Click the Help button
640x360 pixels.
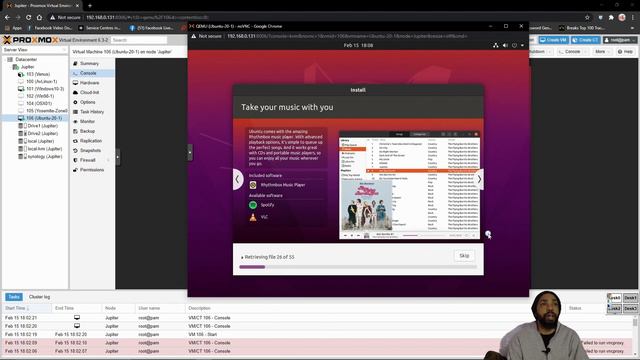coord(625,52)
